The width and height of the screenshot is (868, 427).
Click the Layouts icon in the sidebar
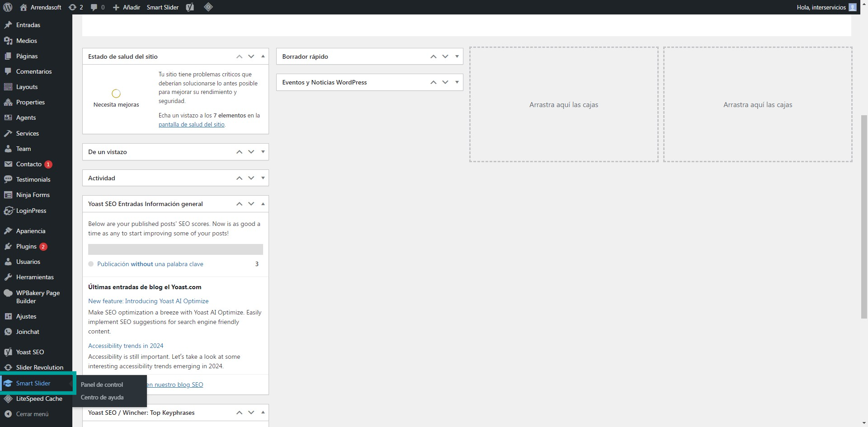click(8, 87)
